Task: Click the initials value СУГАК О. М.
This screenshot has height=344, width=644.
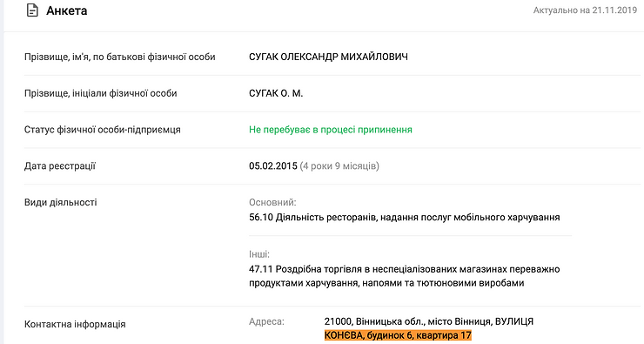Action: coord(276,93)
